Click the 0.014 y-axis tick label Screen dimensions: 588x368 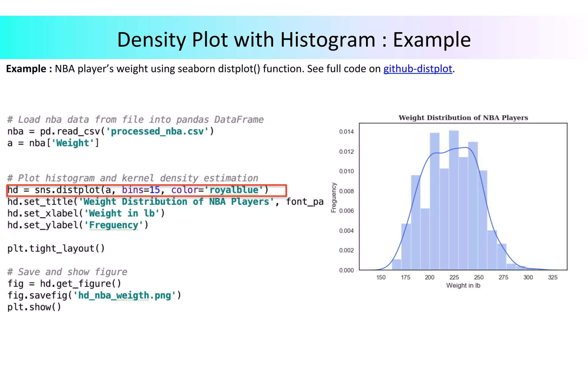(346, 132)
